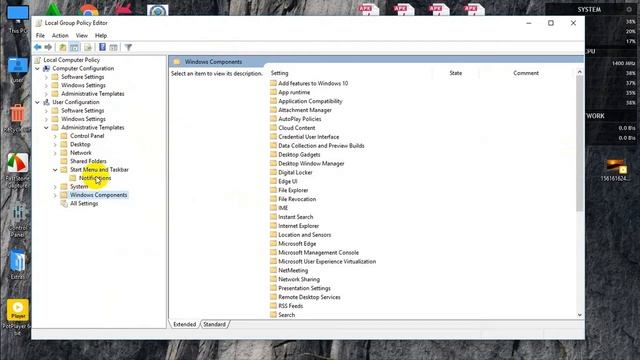Click the File Explorer folder icon in list
This screenshot has width=640, height=360.
tap(273, 190)
